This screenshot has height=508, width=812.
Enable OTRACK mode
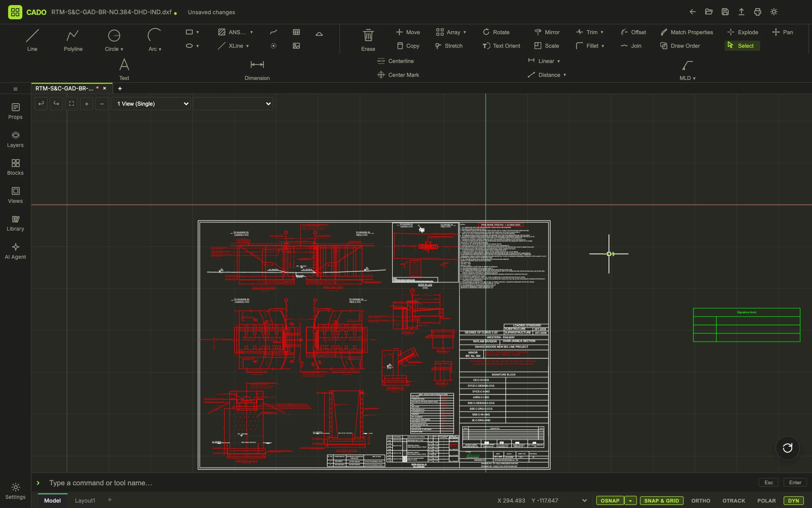(734, 501)
